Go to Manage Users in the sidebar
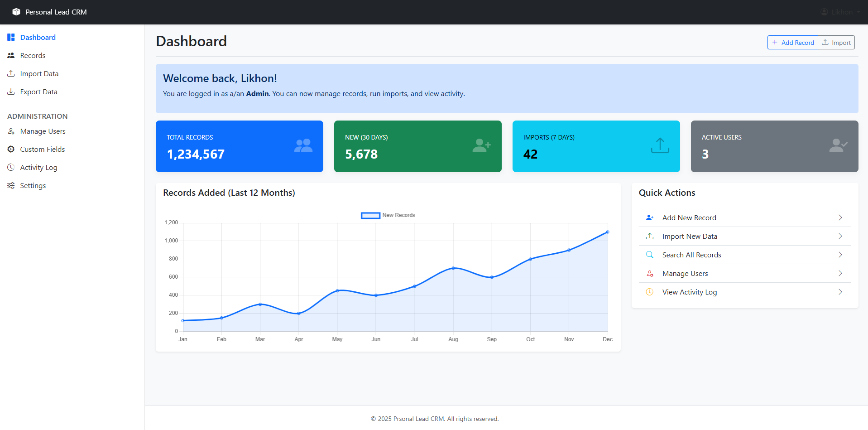The width and height of the screenshot is (868, 430). pyautogui.click(x=43, y=131)
